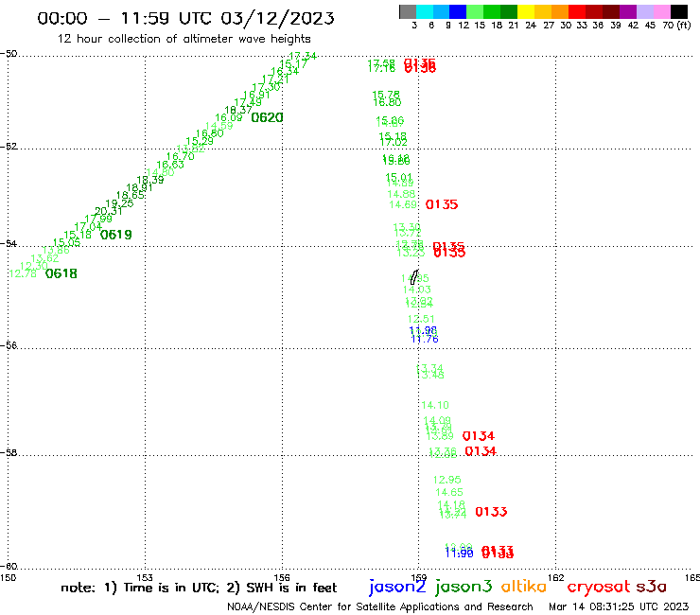
Task: Click the wave height value '17.02'
Action: click(394, 143)
